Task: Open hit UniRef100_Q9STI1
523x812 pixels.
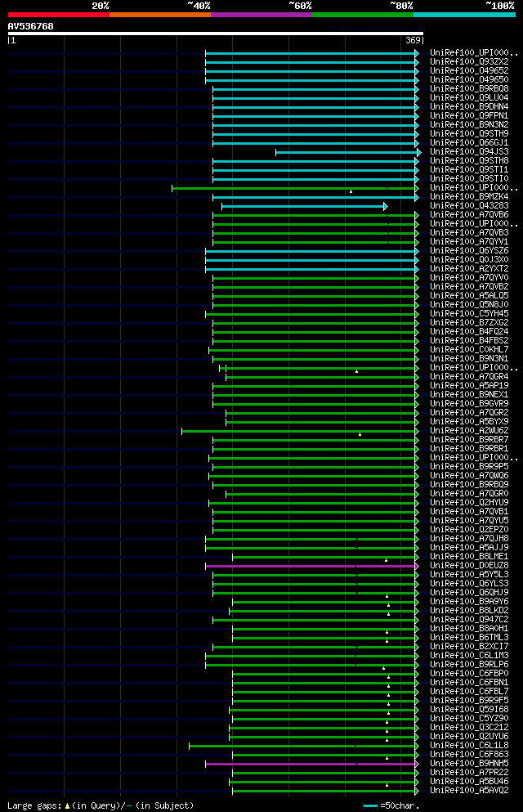Action: click(x=469, y=170)
